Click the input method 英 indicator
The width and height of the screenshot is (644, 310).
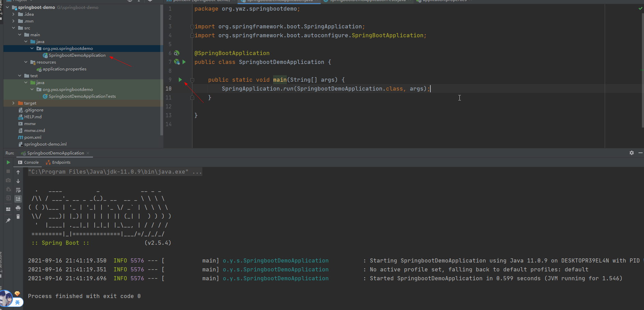coord(17,302)
